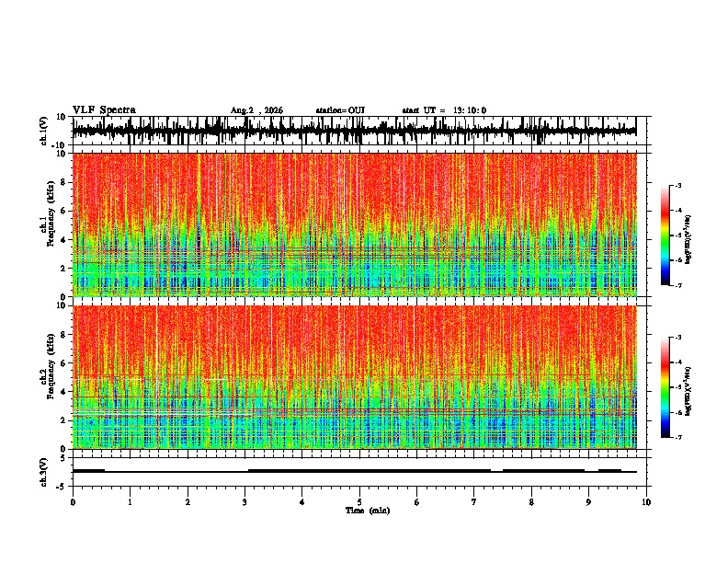Viewport: 728px width, 563px height.
Task: Click the time axis tick label "0"
Action: pos(73,502)
